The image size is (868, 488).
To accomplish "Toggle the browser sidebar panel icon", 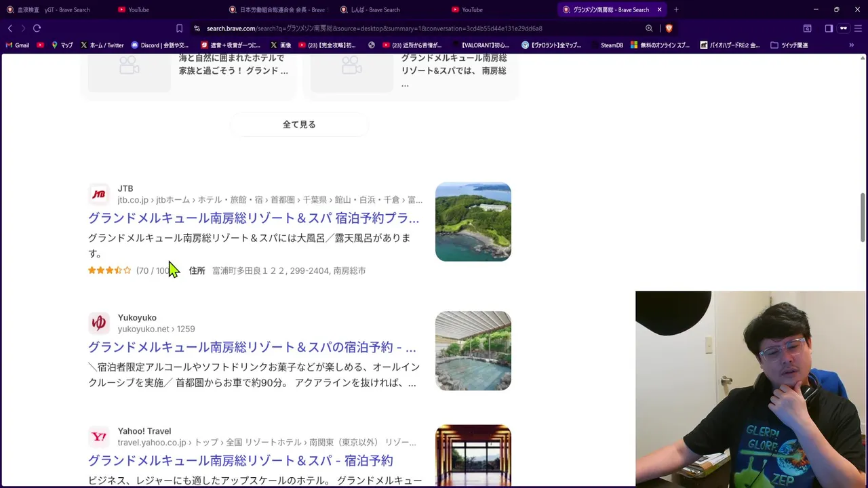I will pyautogui.click(x=829, y=28).
